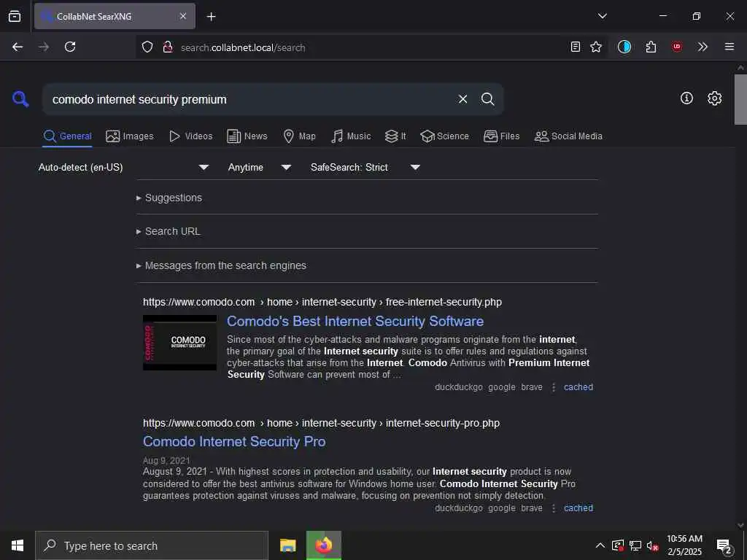The height and width of the screenshot is (560, 747).
Task: Show hidden system tray icons
Action: point(600,545)
